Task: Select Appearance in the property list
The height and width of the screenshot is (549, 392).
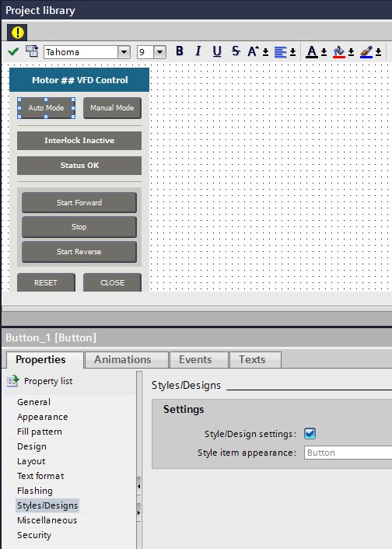Action: 42,417
